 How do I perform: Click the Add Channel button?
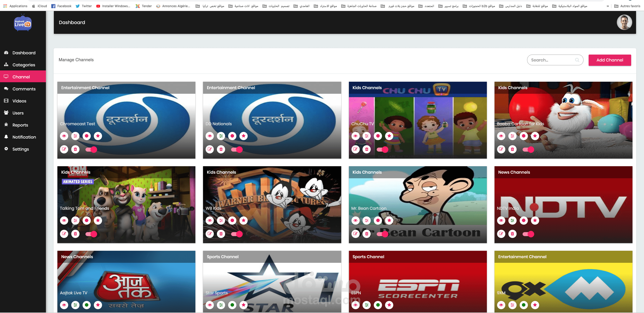click(610, 60)
